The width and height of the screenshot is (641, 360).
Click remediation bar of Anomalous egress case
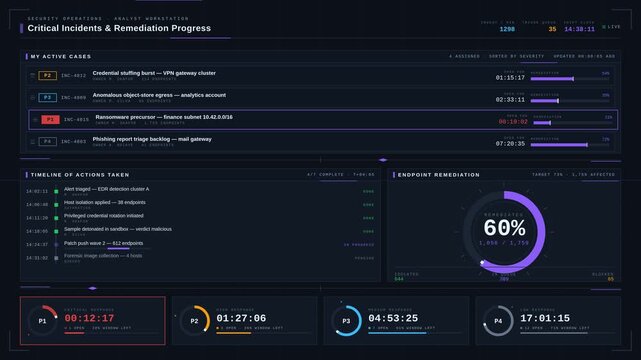point(570,101)
